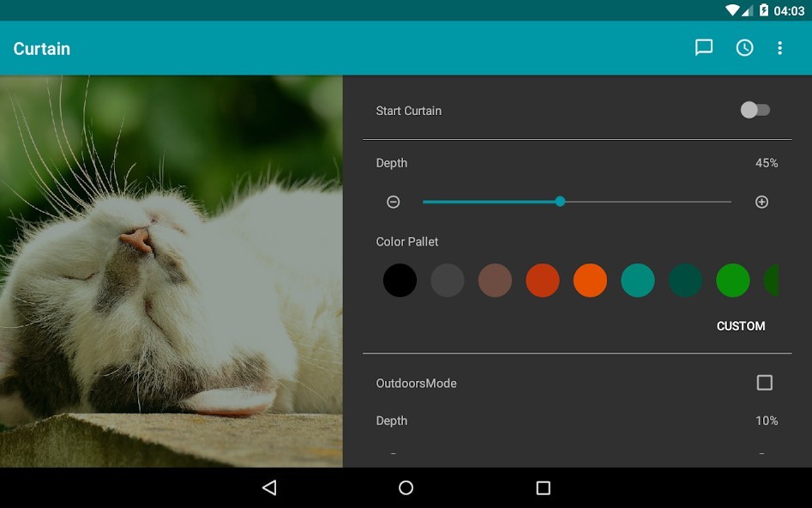
Task: Click the OutdoorsMode label
Action: (417, 384)
